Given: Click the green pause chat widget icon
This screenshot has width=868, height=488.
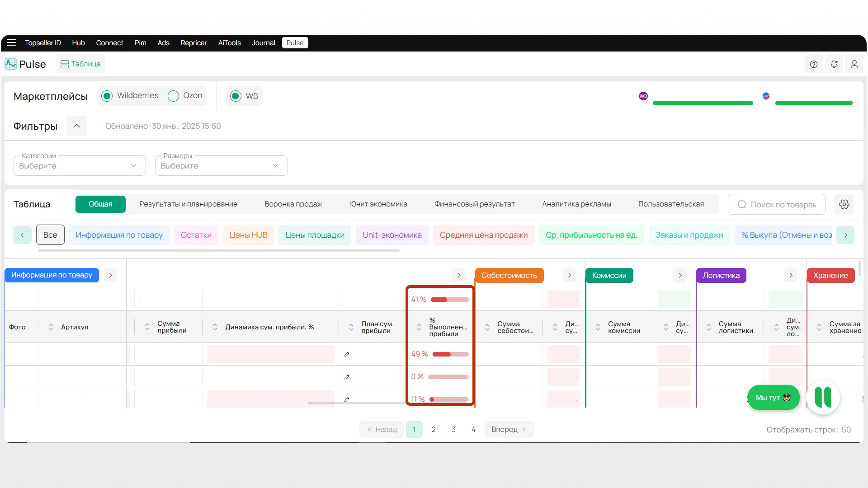Looking at the screenshot, I should click(823, 397).
